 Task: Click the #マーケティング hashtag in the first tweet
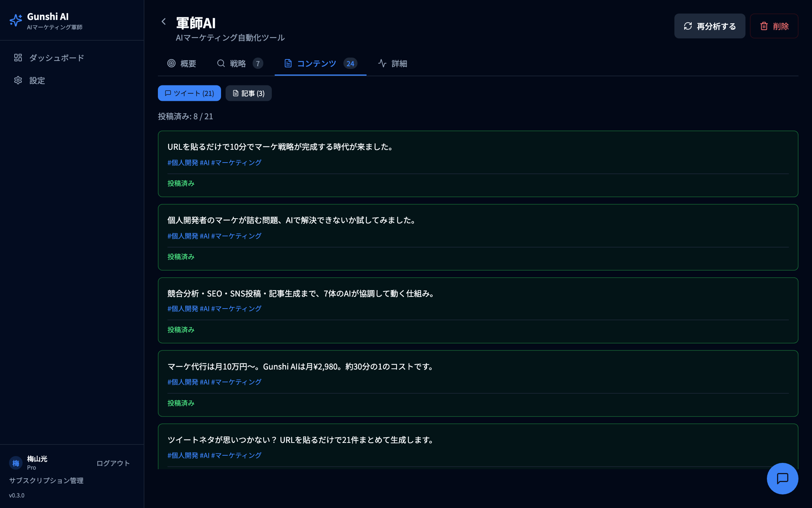coord(236,163)
